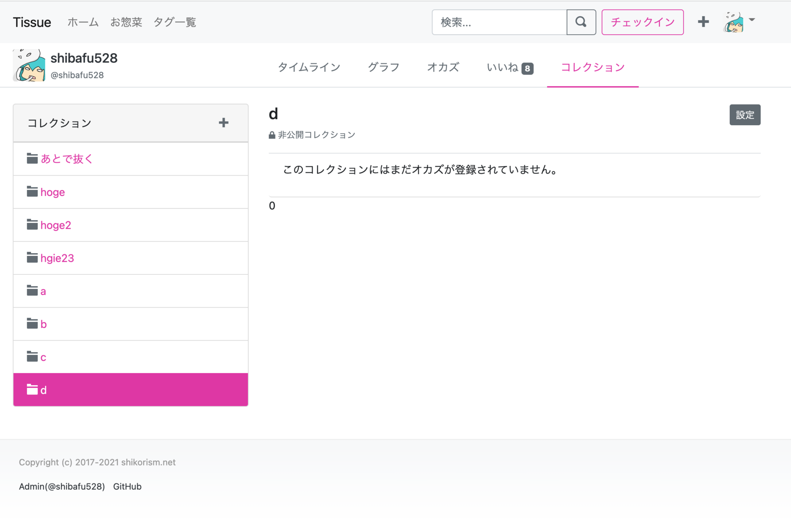
Task: Open the user avatar dropdown menu
Action: (739, 22)
